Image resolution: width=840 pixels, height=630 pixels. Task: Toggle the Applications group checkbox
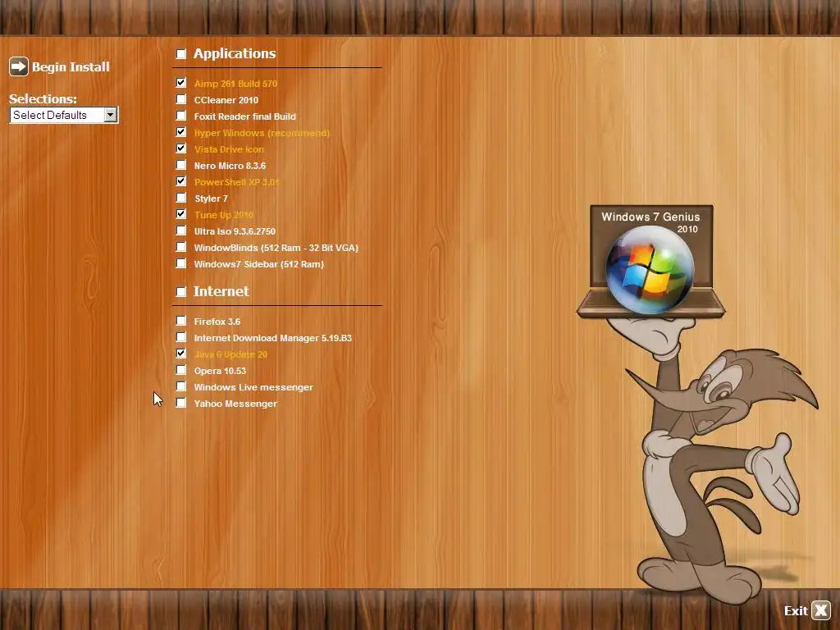(181, 53)
